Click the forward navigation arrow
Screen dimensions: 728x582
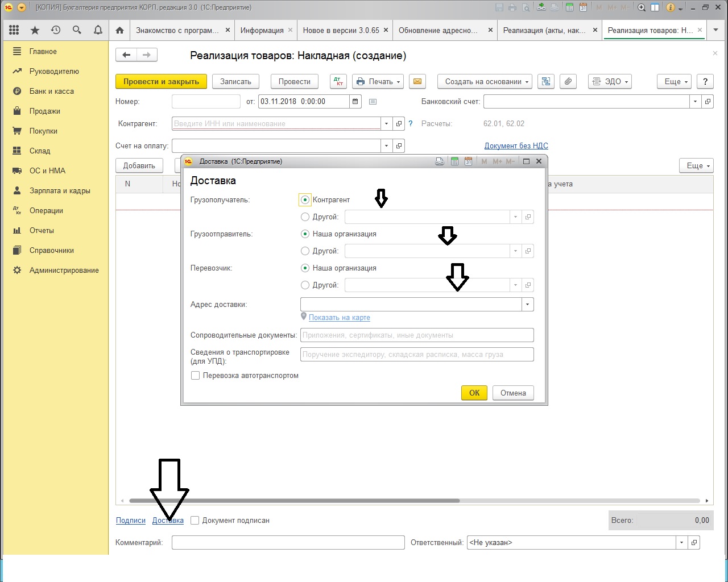(147, 55)
